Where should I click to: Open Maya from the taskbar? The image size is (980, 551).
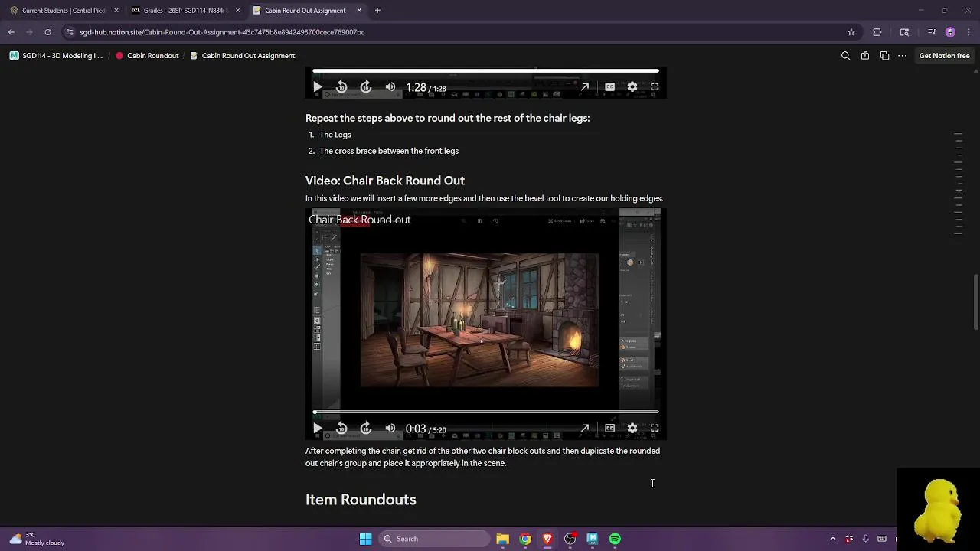tap(592, 539)
